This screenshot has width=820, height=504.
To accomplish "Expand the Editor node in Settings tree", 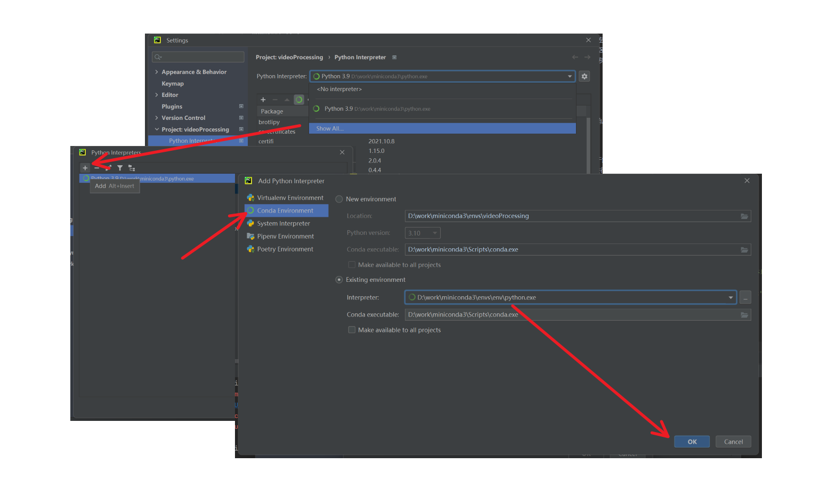I will click(x=156, y=95).
